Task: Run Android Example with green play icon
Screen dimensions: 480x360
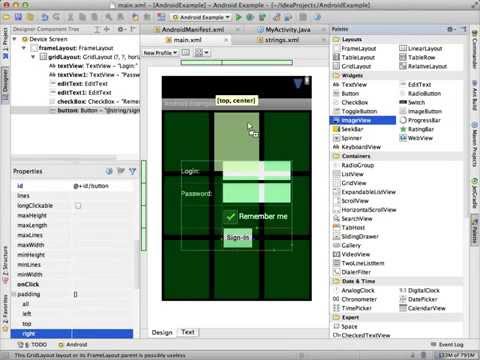Action: [239, 17]
